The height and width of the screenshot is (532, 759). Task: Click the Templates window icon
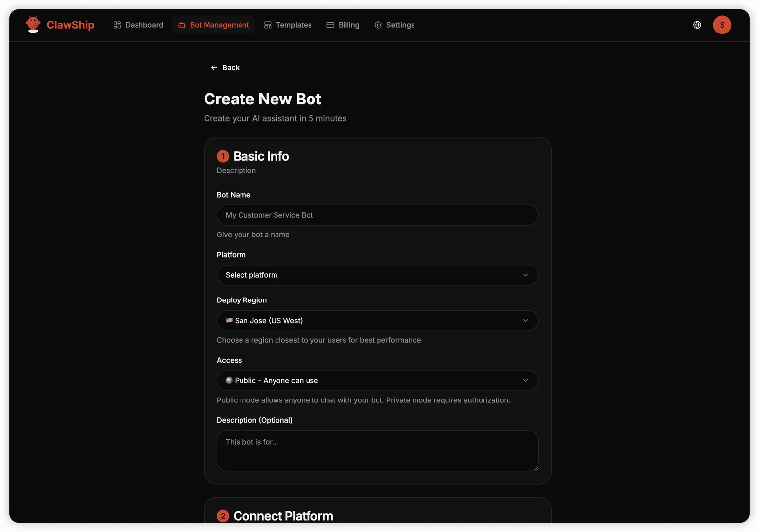[x=267, y=24]
